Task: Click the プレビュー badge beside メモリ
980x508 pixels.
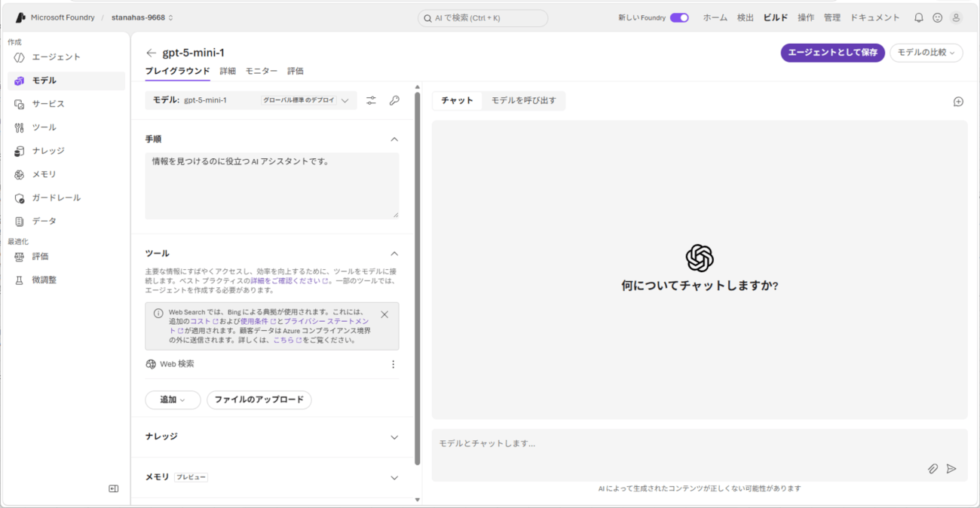Action: click(x=191, y=478)
